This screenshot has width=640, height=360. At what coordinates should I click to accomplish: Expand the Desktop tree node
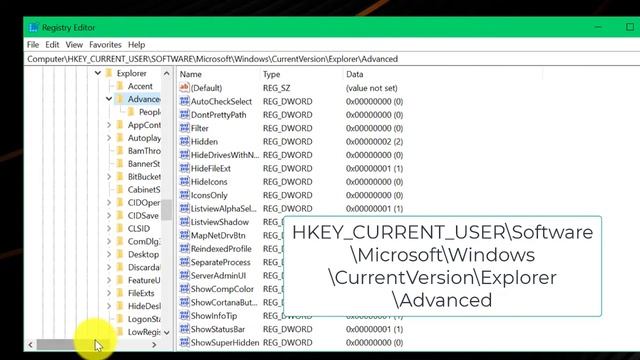109,254
